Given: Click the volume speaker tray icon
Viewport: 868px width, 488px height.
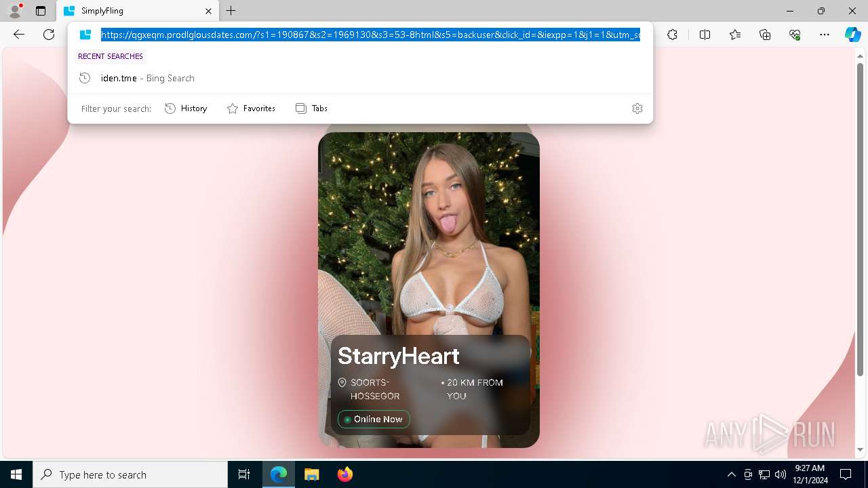Looking at the screenshot, I should click(x=781, y=474).
